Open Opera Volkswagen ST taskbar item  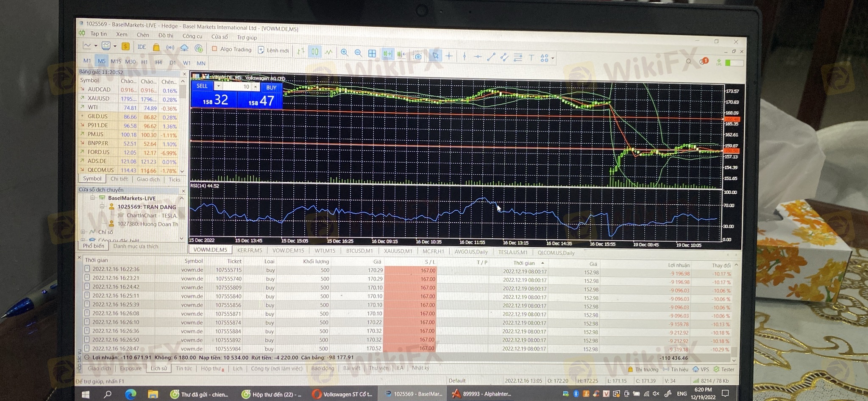click(342, 394)
